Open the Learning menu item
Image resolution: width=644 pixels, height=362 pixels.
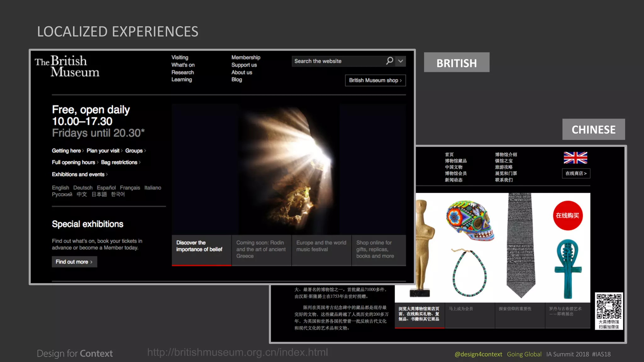point(182,80)
